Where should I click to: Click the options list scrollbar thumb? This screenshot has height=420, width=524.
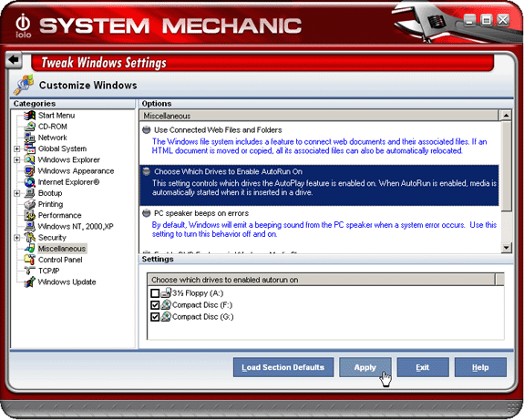tap(506, 166)
